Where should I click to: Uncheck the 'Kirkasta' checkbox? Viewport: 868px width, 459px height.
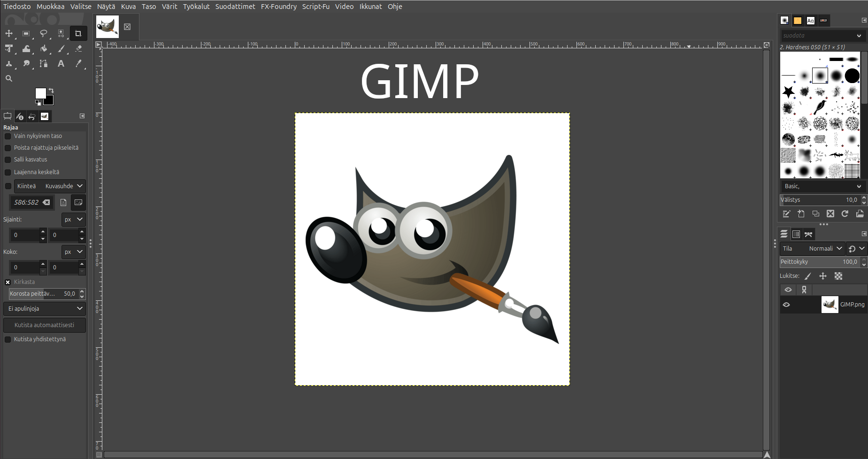(8, 282)
